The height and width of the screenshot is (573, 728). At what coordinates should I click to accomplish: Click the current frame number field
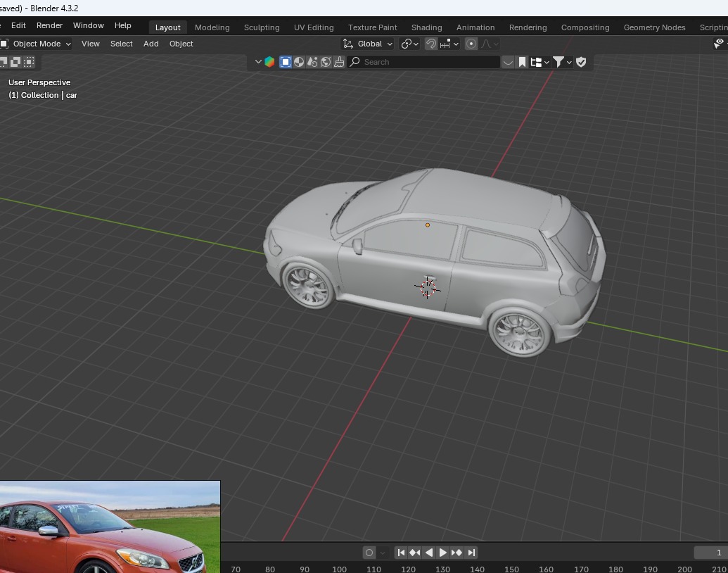[x=711, y=553]
